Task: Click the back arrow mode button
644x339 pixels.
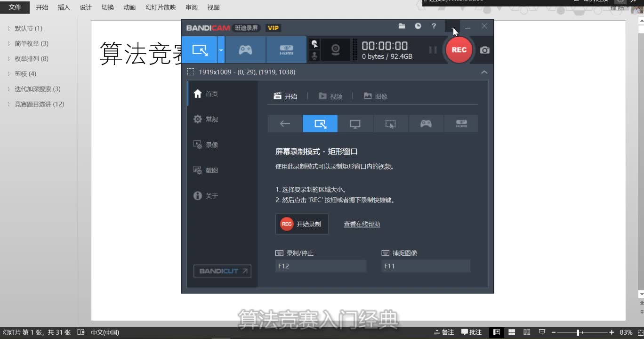Action: [x=285, y=124]
